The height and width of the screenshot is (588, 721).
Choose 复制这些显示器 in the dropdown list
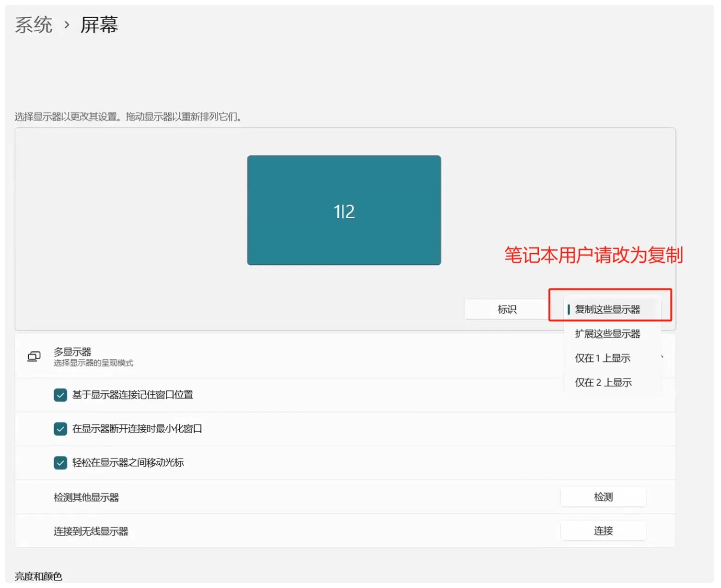(x=607, y=309)
